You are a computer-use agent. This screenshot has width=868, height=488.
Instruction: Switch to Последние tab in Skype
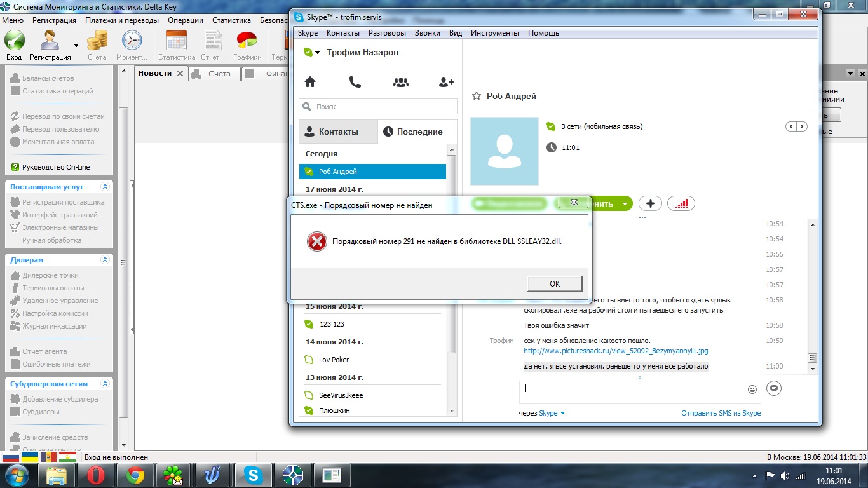pos(417,132)
